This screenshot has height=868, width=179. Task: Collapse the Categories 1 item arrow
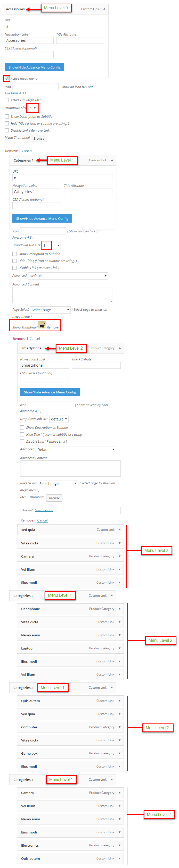(112, 161)
